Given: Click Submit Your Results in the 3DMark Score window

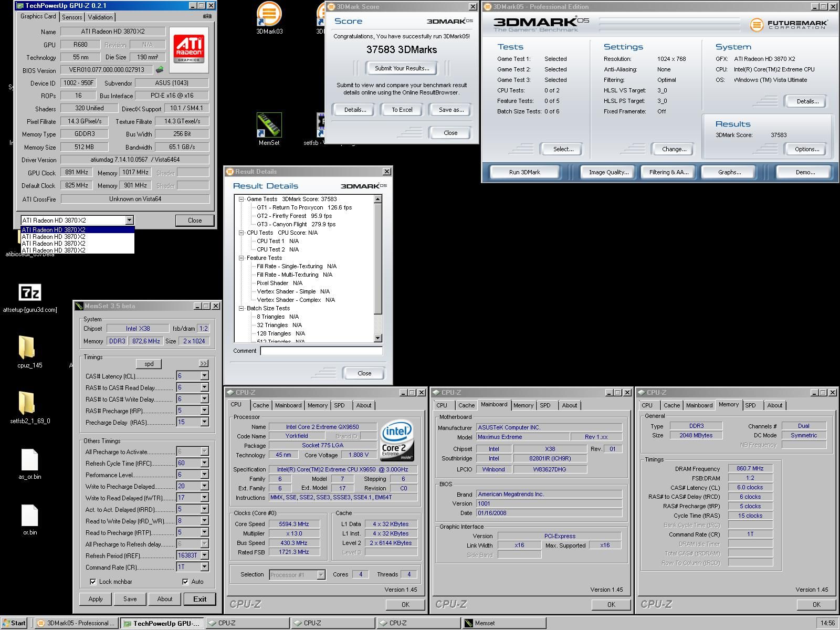Looking at the screenshot, I should 402,68.
